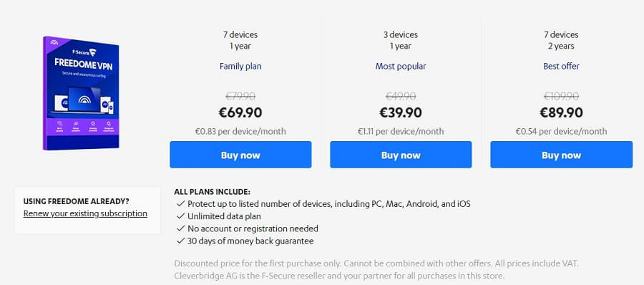Open Renew your existing subscription link

pos(85,213)
